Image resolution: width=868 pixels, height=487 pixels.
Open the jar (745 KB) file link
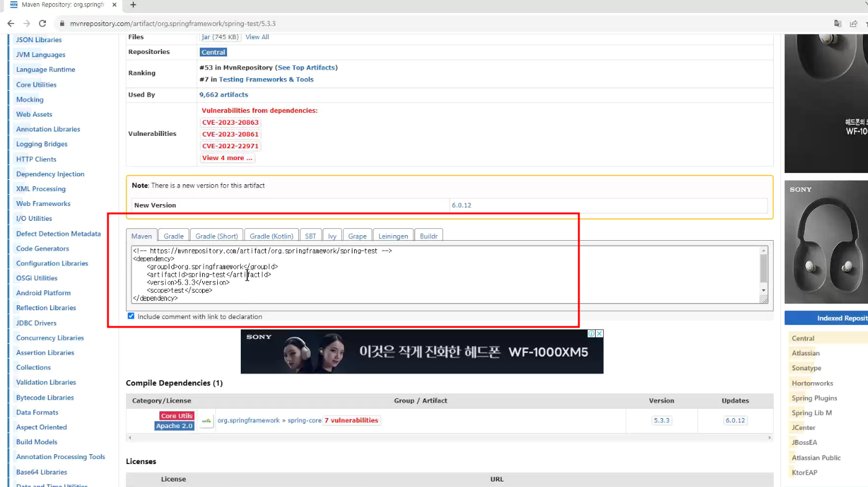(220, 37)
